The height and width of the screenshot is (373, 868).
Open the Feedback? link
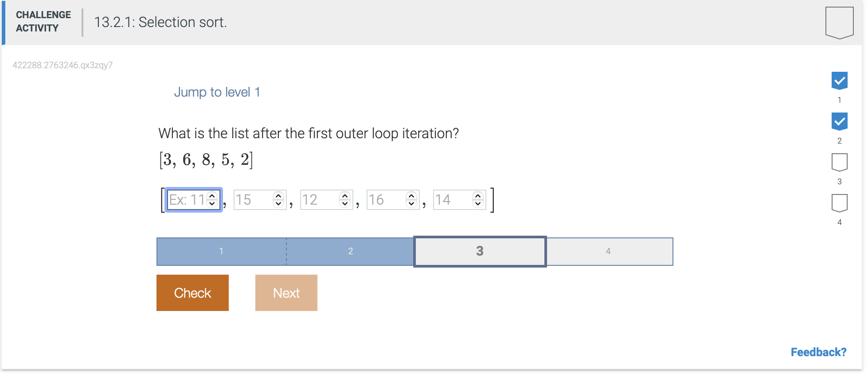tap(818, 352)
